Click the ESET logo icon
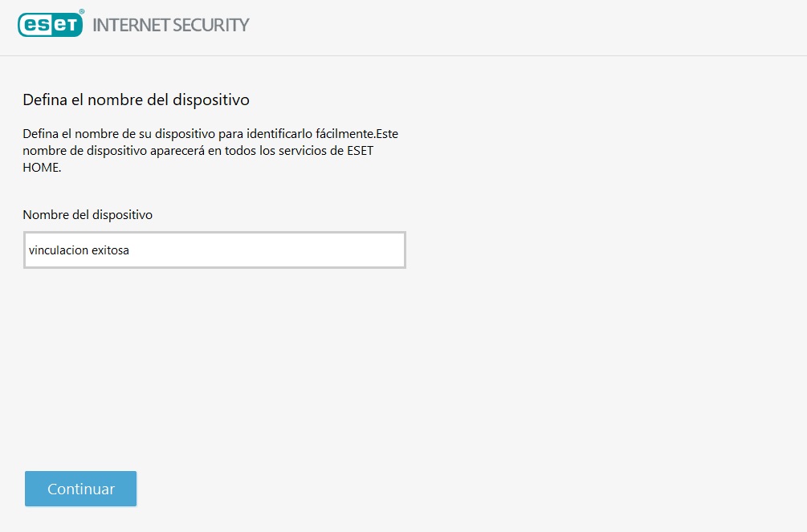The image size is (807, 532). click(x=50, y=25)
